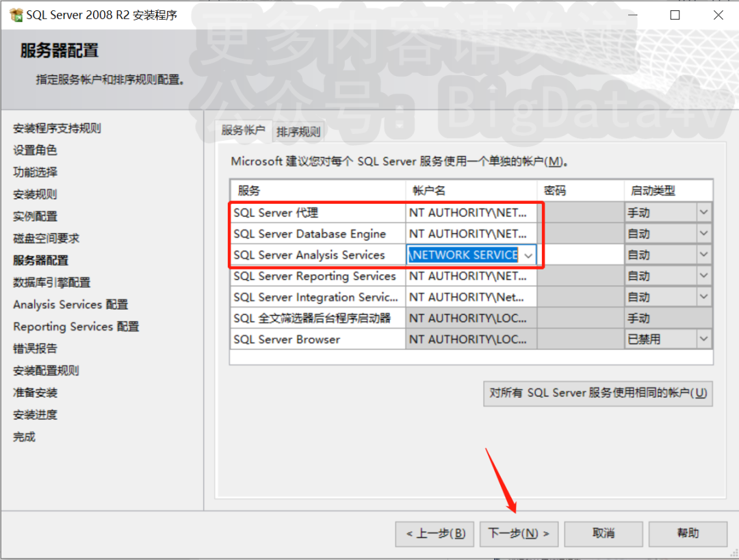The image size is (739, 560).
Task: Click account name cell for Reporting Services
Action: pos(471,276)
